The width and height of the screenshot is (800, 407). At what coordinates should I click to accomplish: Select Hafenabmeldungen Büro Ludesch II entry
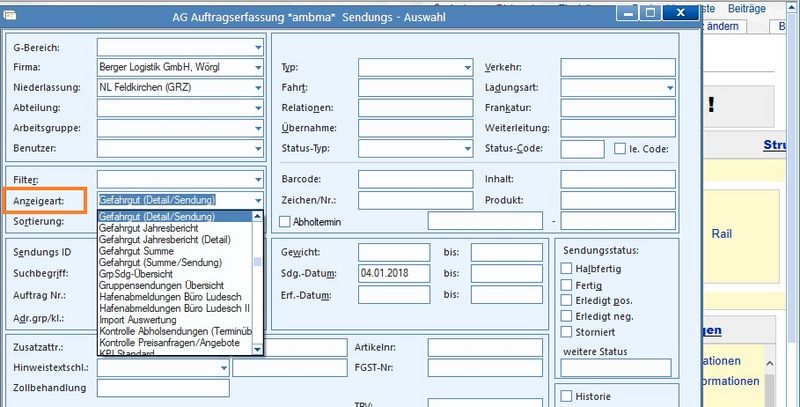click(x=175, y=308)
